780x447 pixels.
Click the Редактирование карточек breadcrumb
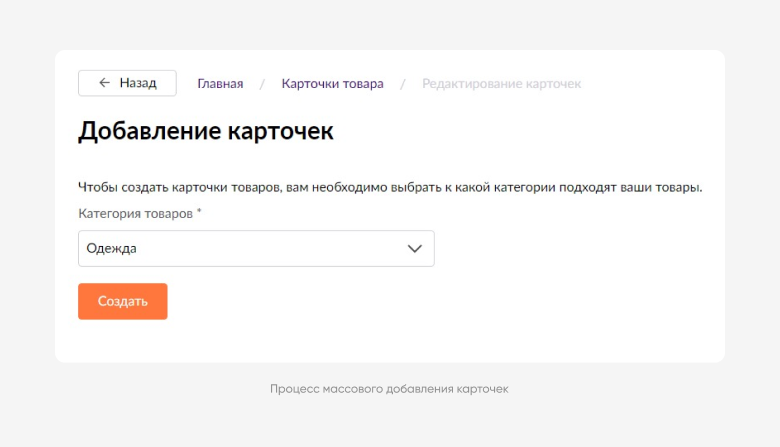point(501,84)
